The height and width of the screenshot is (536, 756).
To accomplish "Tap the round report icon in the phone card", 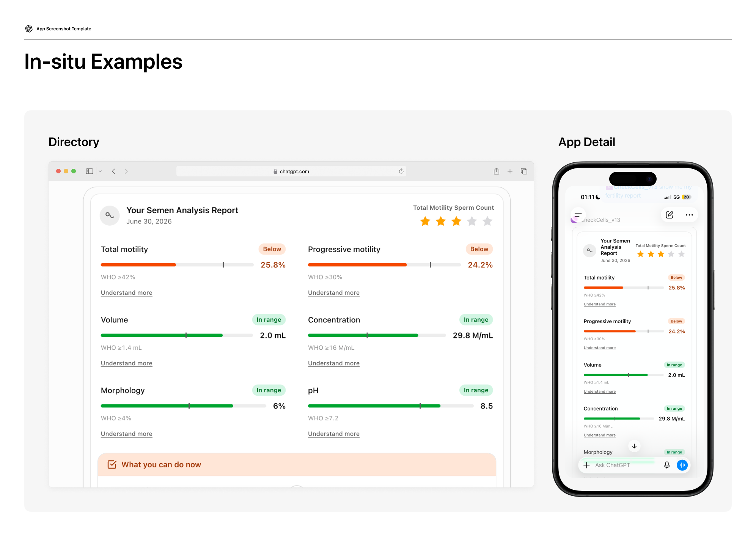I will point(589,250).
